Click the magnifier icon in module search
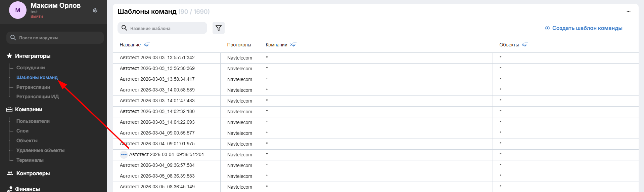 (13, 38)
